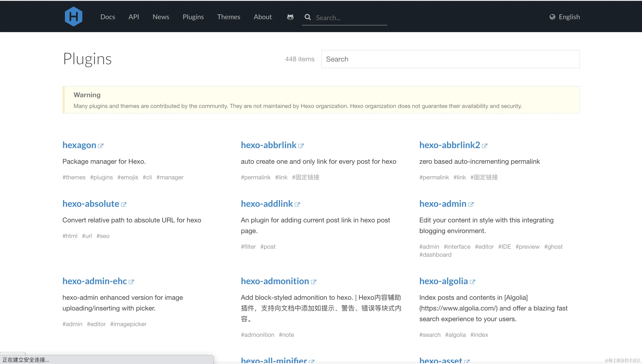This screenshot has height=364, width=642.
Task: Open the hexo-absolute plugin link
Action: (91, 204)
